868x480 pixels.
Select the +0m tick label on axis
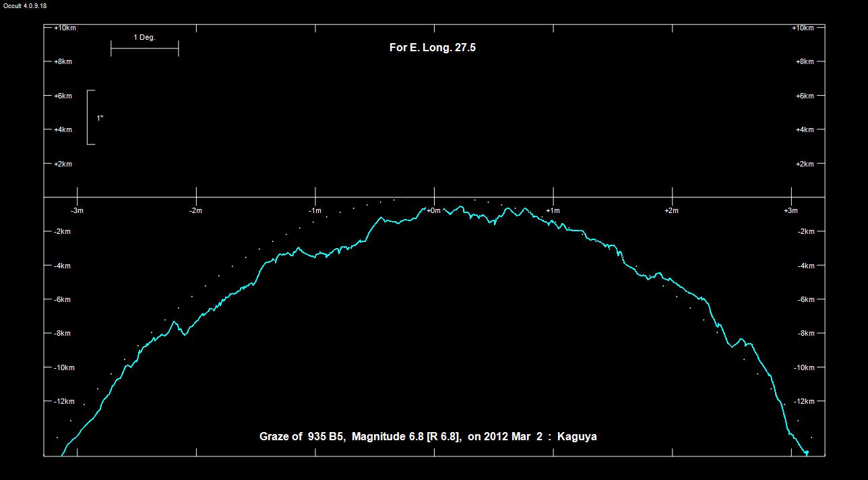click(x=433, y=211)
